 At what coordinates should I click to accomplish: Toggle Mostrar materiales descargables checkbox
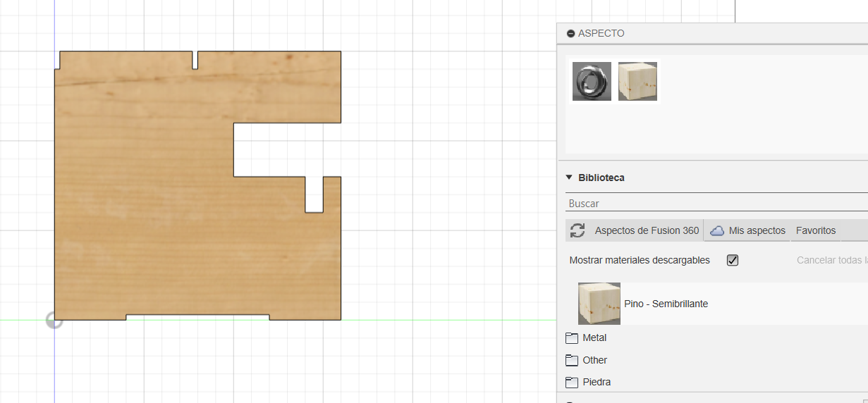tap(733, 260)
